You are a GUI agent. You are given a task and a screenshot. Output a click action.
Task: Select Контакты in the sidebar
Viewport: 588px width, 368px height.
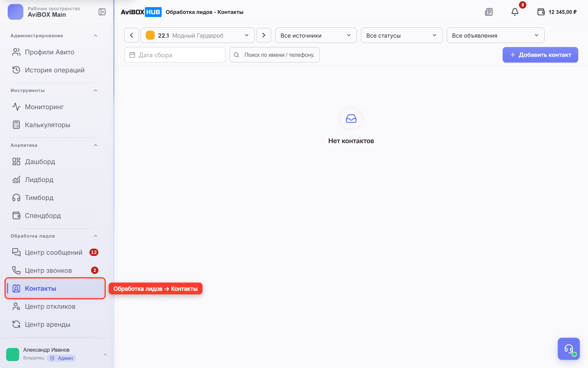(55, 288)
